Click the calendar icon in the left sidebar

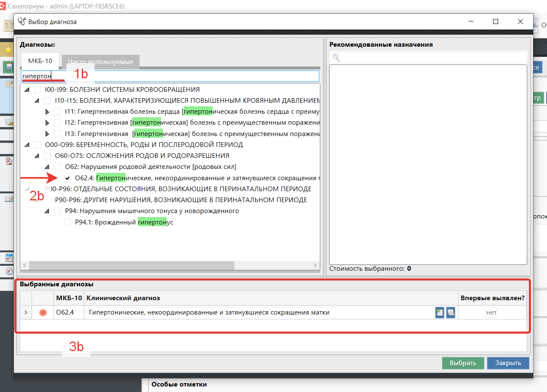(x=9, y=257)
